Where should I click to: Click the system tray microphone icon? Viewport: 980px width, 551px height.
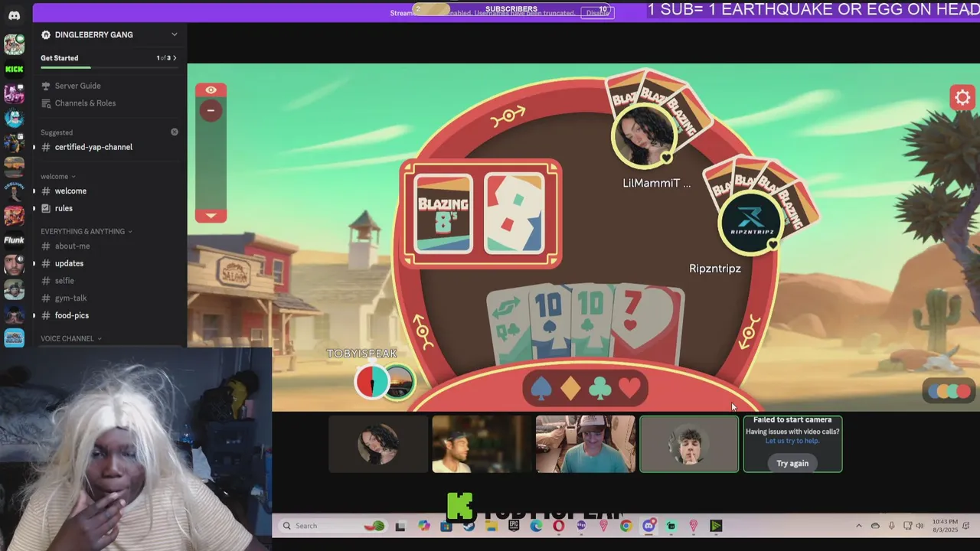point(892,526)
